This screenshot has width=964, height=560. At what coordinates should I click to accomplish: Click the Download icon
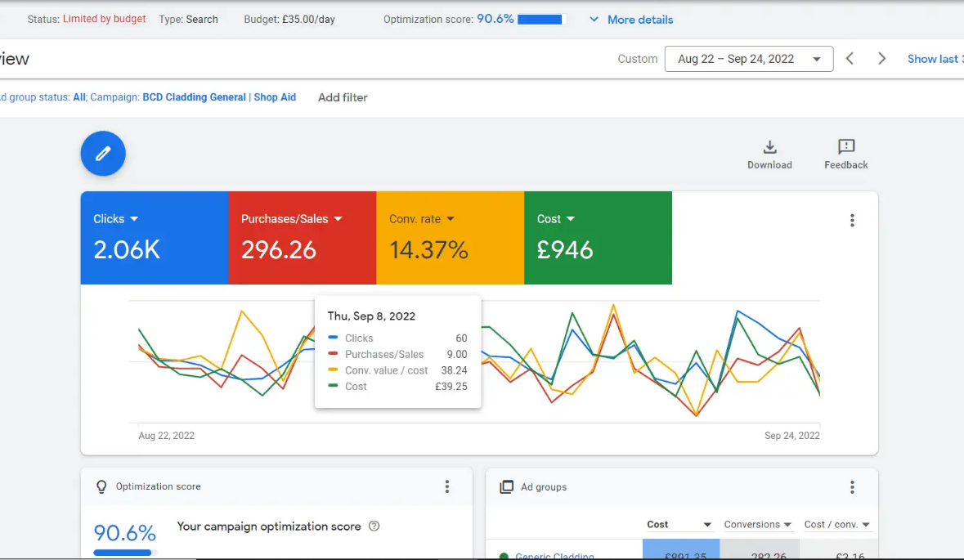click(x=769, y=147)
